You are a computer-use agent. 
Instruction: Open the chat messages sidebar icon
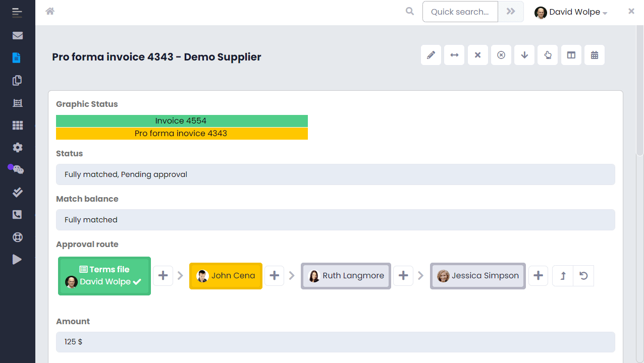click(18, 170)
